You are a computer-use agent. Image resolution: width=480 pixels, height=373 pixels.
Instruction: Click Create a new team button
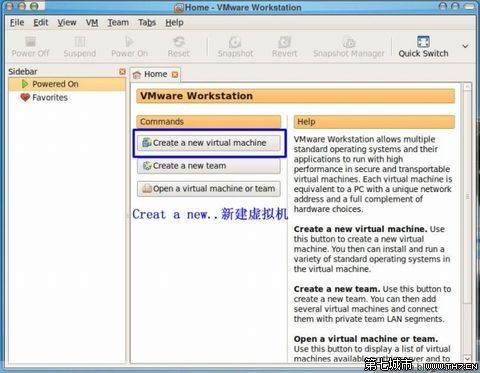(x=209, y=166)
